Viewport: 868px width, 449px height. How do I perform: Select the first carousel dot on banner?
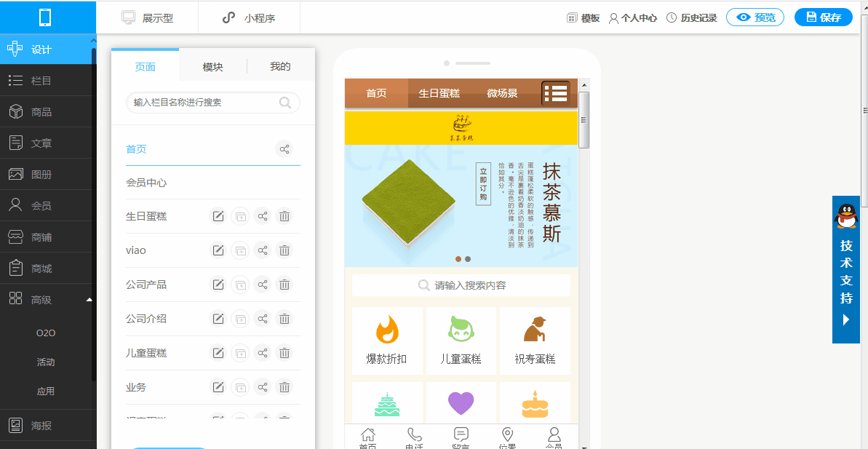458,259
